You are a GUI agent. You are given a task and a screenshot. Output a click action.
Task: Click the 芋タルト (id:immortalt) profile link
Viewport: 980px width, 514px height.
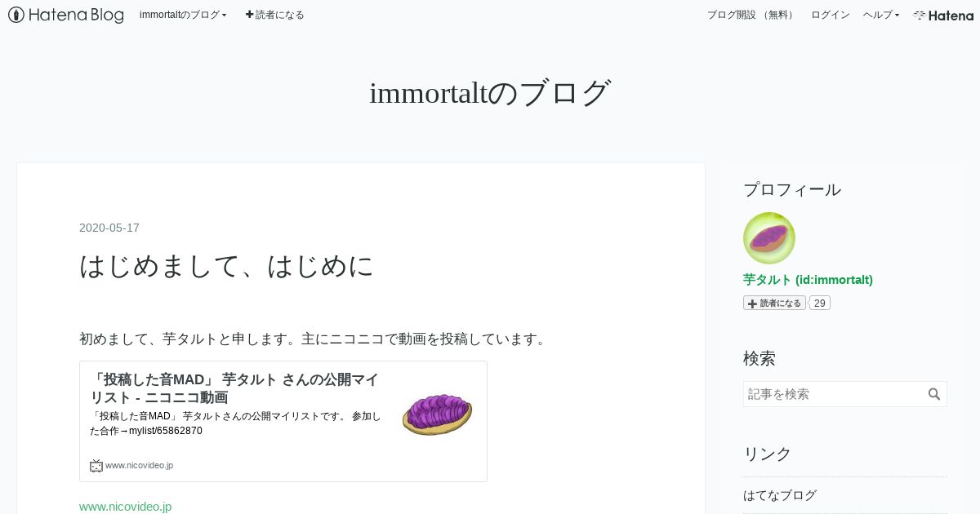tap(808, 280)
